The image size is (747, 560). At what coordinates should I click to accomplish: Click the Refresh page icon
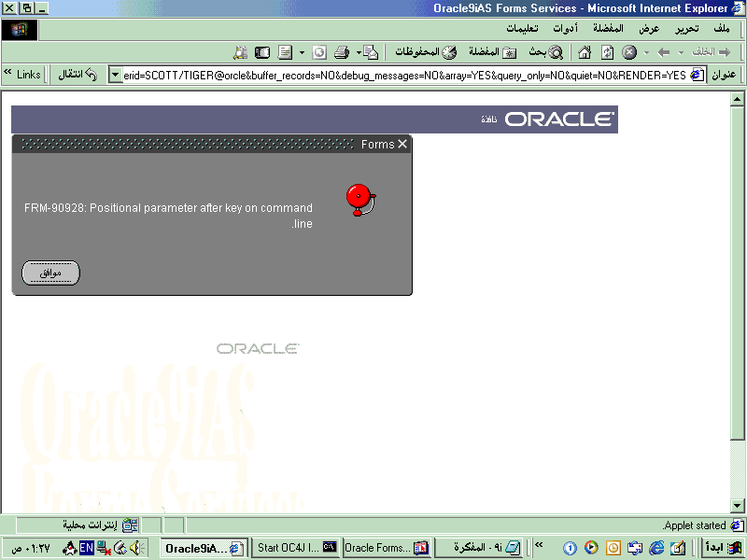coord(607,52)
